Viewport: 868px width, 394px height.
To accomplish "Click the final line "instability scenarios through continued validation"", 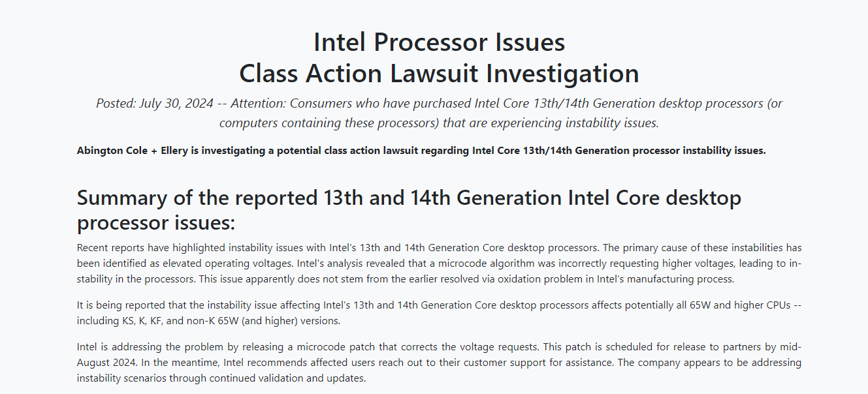I will [221, 379].
